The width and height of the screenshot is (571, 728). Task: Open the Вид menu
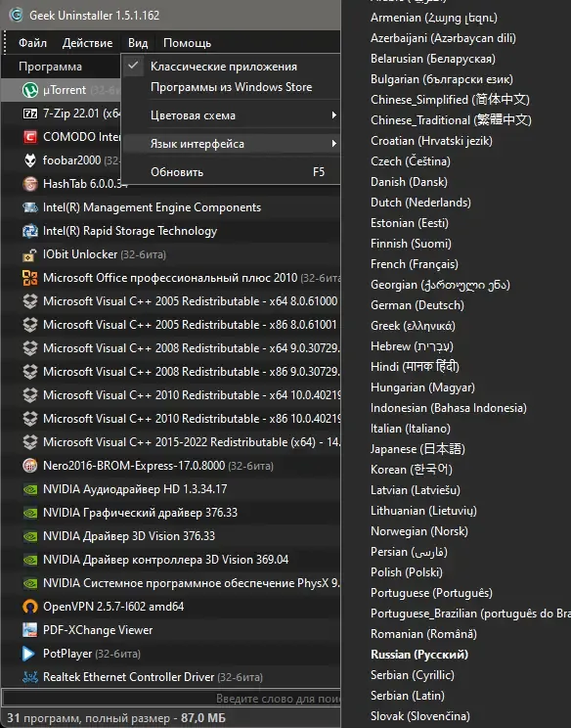click(138, 43)
